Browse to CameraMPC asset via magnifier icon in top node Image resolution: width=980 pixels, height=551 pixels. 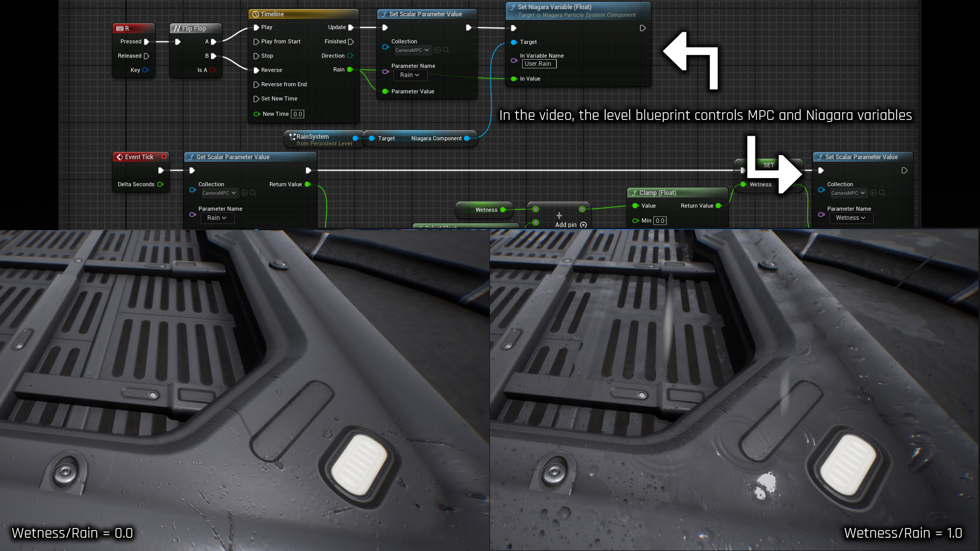click(446, 50)
